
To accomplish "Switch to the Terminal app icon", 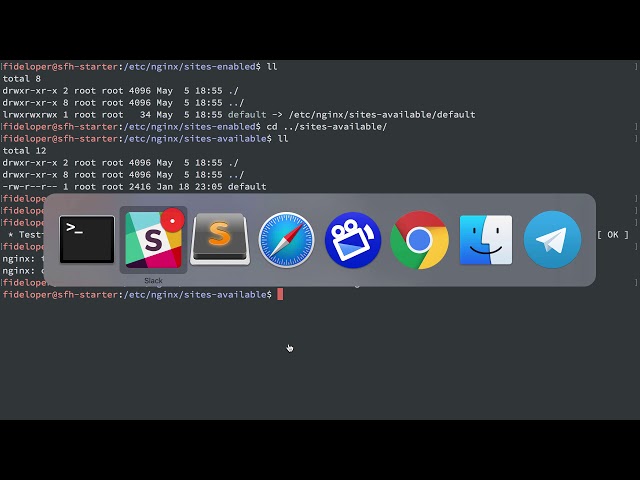I will 87,240.
